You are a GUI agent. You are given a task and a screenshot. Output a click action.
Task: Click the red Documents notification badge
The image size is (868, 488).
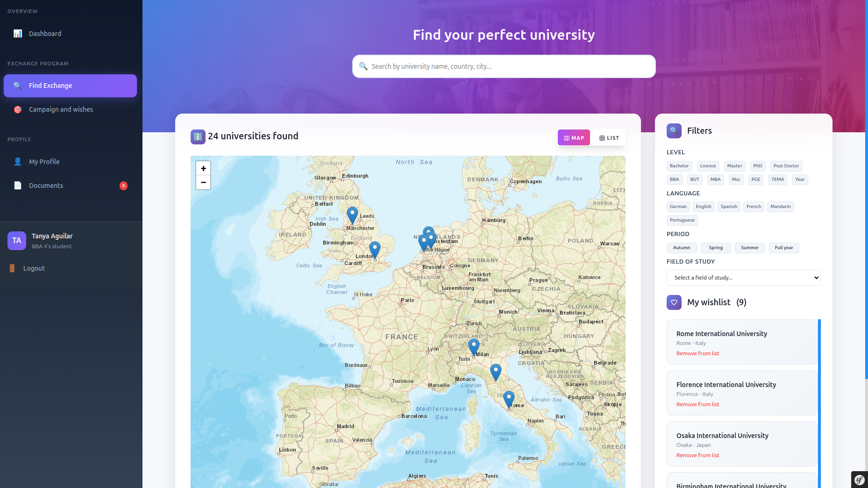click(x=123, y=186)
